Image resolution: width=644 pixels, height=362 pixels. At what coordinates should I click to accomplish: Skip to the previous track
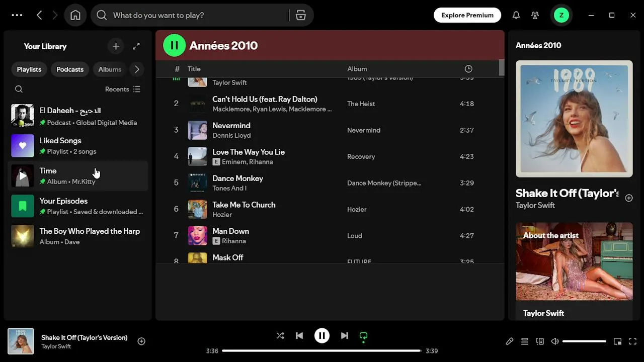tap(299, 335)
